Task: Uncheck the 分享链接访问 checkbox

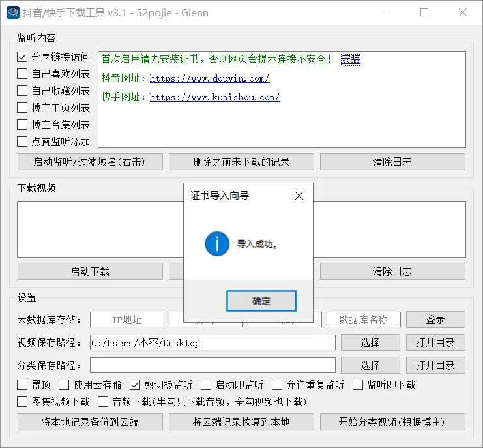Action: (22, 57)
